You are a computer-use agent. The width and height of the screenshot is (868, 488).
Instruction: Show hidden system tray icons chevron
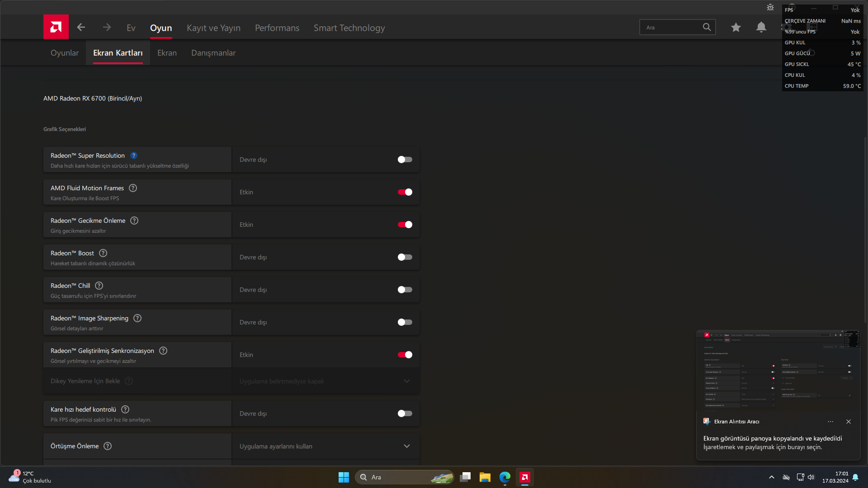772,477
